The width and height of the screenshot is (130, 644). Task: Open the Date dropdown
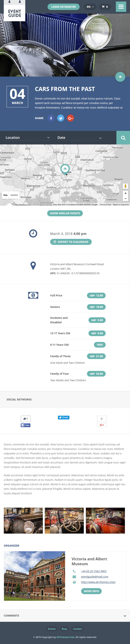point(80,138)
